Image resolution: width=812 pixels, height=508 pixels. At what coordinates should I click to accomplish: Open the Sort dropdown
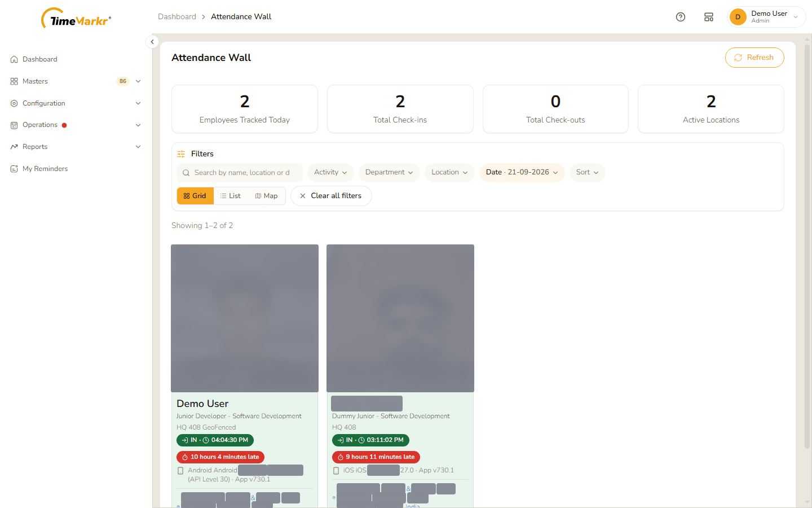587,173
